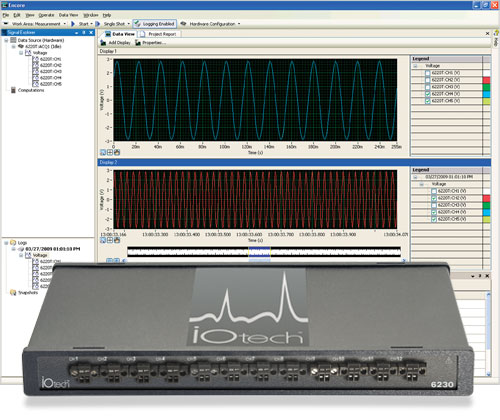500x420 pixels.
Task: Open the Start button dropdown arrow
Action: click(x=91, y=24)
